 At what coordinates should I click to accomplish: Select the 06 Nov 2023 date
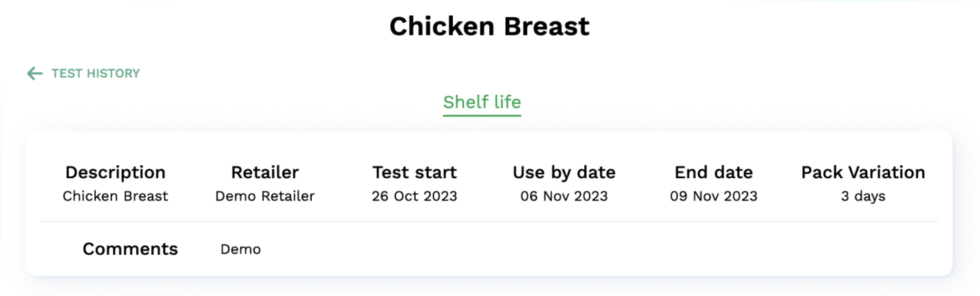[x=564, y=196]
